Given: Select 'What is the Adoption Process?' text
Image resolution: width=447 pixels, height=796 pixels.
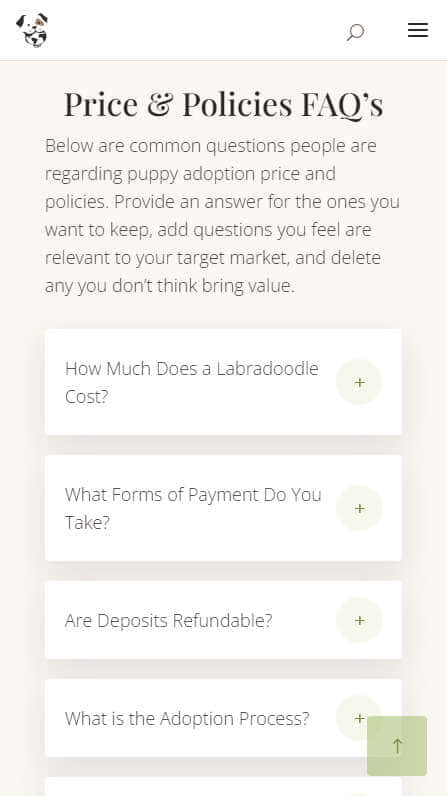Looking at the screenshot, I should [x=187, y=719].
